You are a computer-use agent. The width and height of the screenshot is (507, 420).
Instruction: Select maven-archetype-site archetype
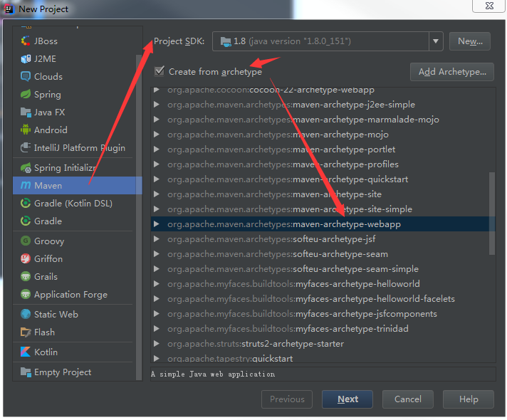point(323,194)
